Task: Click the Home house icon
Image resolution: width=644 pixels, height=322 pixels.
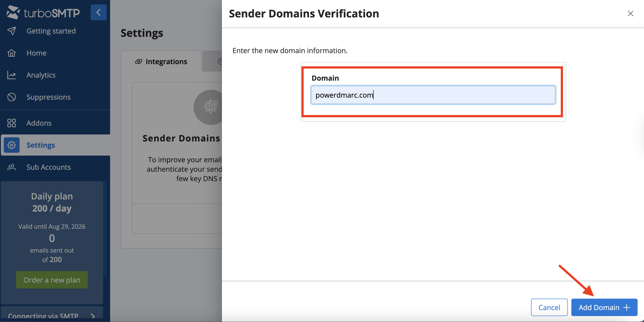Action: pos(11,53)
